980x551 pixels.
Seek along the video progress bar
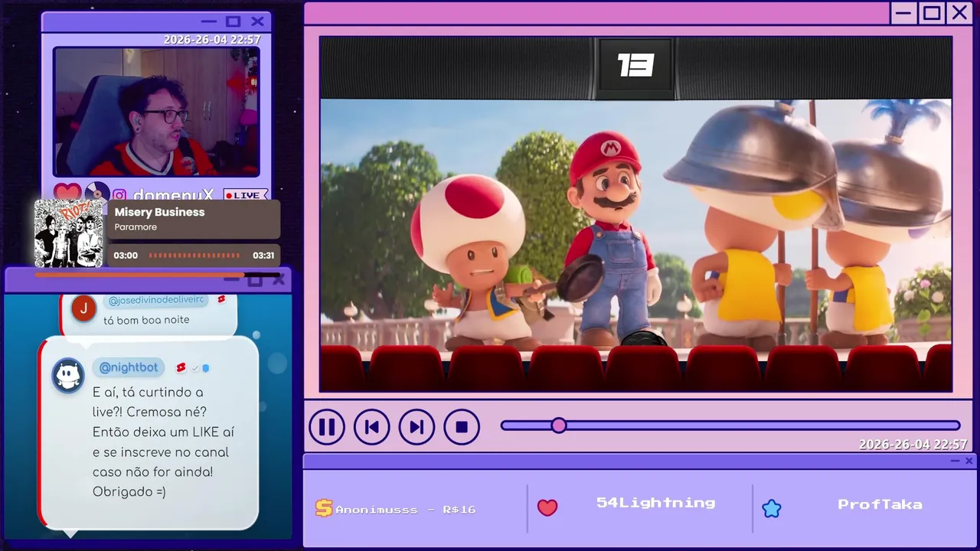[x=730, y=425]
